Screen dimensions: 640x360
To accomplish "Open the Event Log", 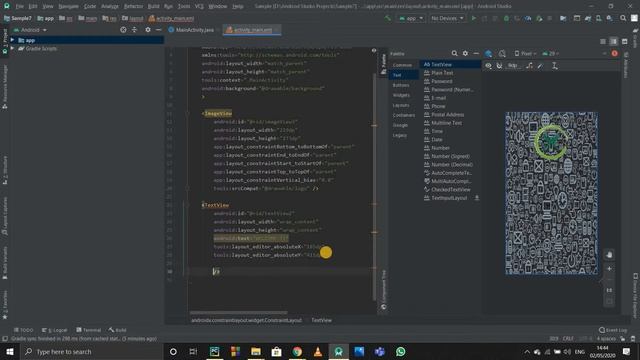I will pos(613,330).
